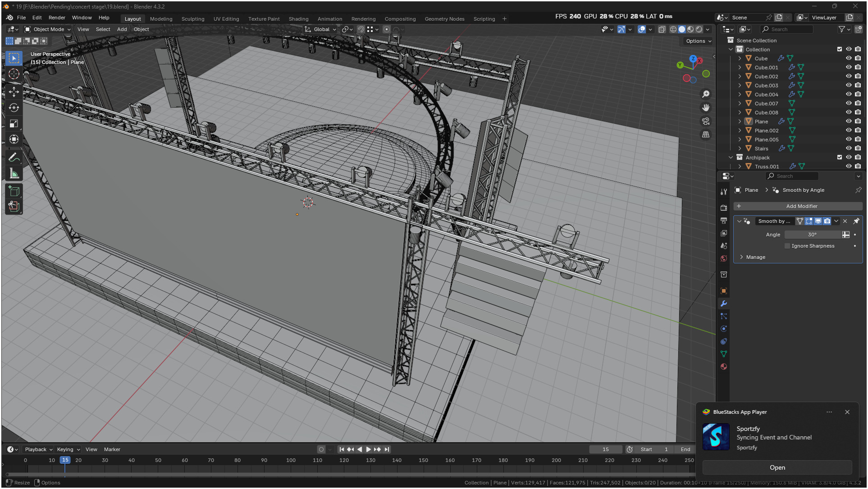Select the Rotate tool
This screenshot has height=489, width=868.
point(14,108)
